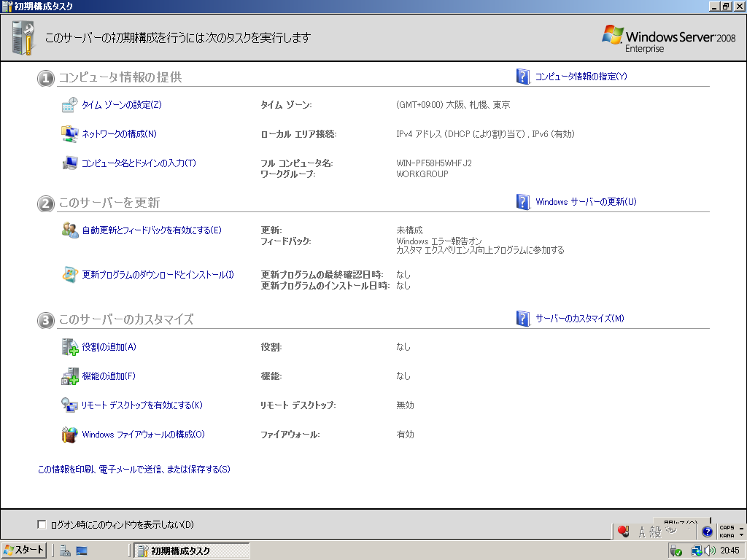Toggle the CAPS indicator on language bar
Image resolution: width=747 pixels, height=560 pixels.
pyautogui.click(x=727, y=528)
